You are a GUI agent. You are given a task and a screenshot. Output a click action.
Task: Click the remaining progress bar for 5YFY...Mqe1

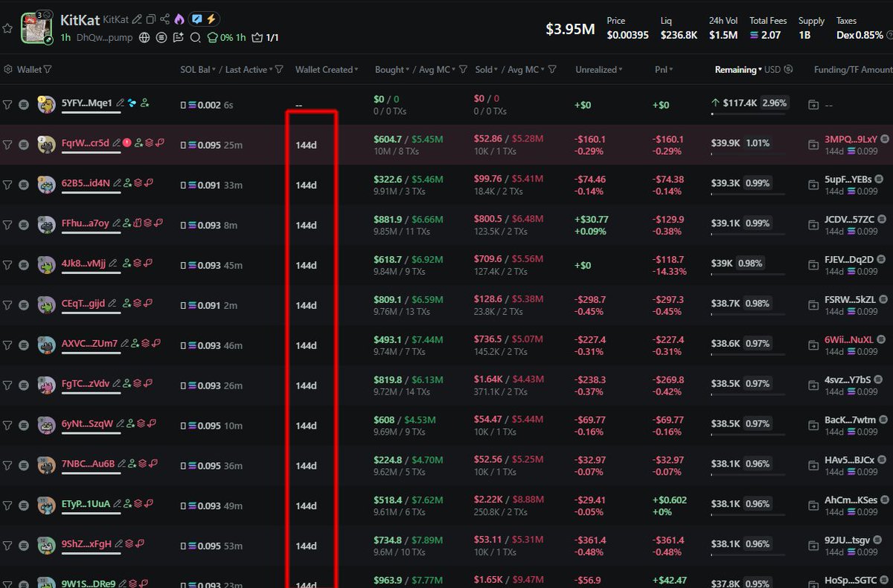(749, 114)
